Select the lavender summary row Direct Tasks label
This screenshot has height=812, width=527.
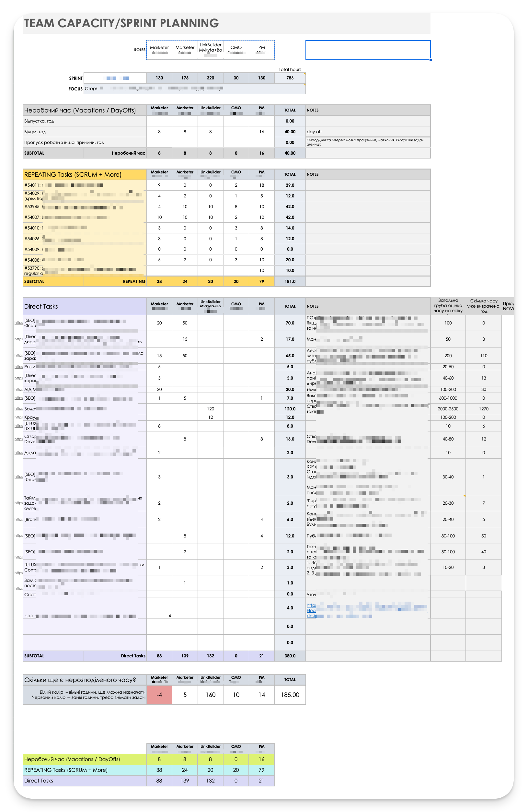[x=85, y=781]
